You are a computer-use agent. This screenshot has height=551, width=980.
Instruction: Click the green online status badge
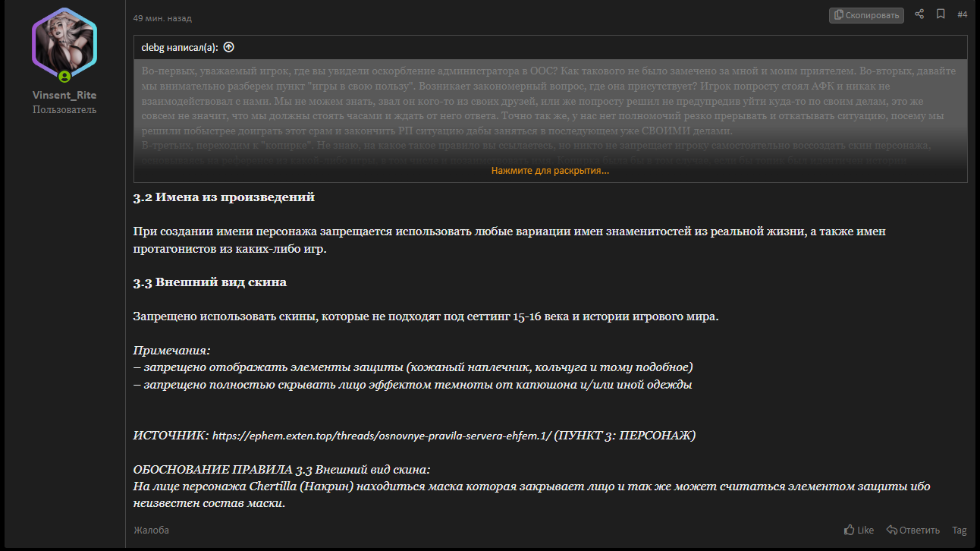(64, 77)
